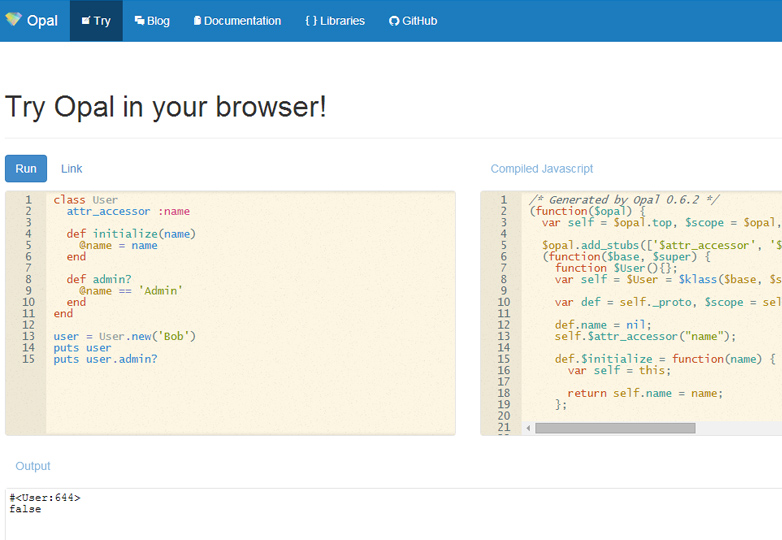Go to the Libraries section

335,20
